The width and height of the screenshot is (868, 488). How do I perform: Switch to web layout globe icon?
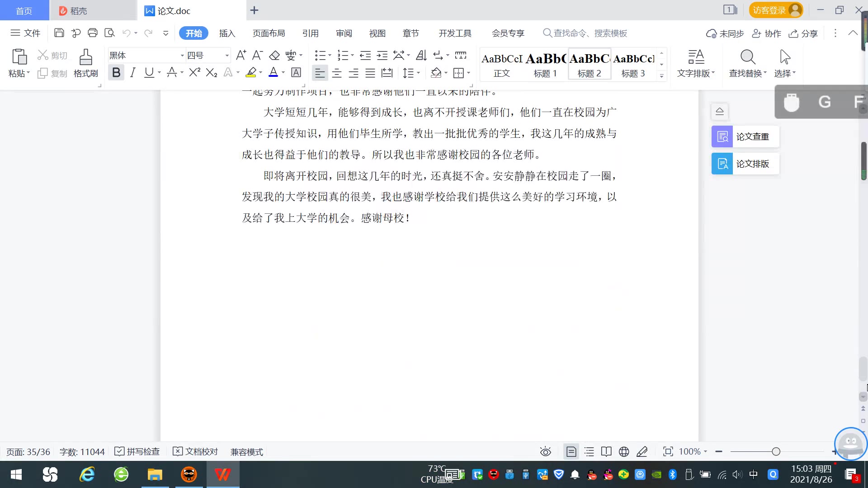(x=624, y=452)
